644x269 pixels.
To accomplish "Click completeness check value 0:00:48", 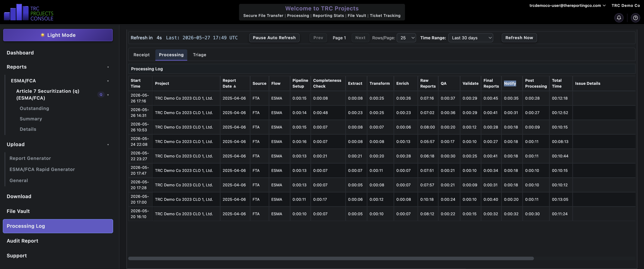I will tap(320, 113).
